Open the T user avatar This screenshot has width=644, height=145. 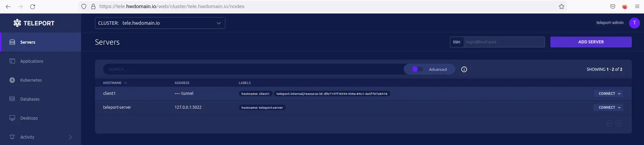(x=634, y=23)
